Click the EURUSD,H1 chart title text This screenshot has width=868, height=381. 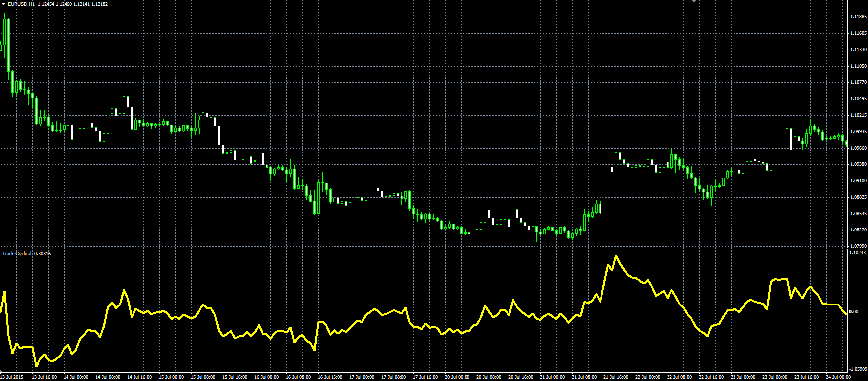click(x=21, y=4)
